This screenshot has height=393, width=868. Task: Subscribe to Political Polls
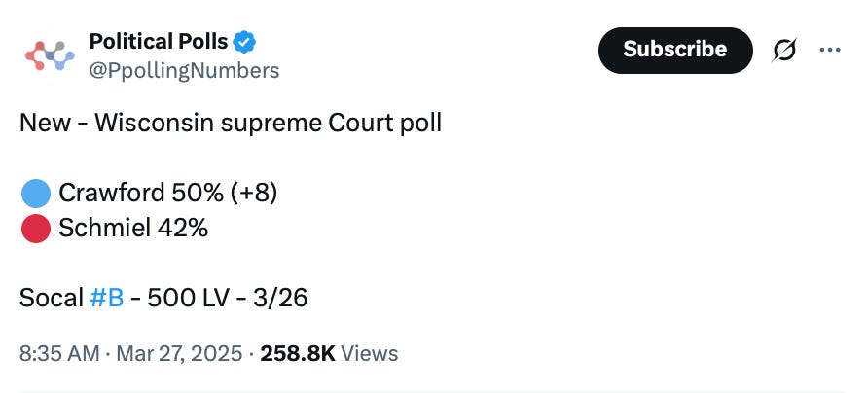click(x=675, y=50)
